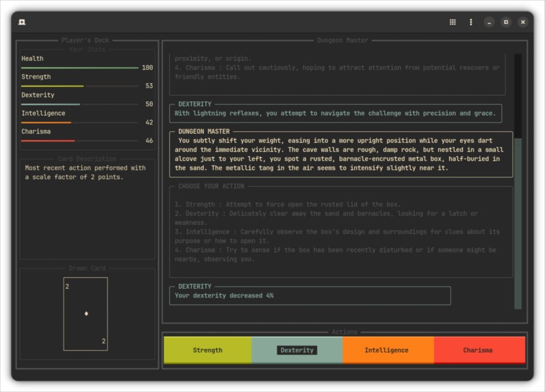Click the 'Most recent action performed' card description
The image size is (545, 392).
point(85,172)
